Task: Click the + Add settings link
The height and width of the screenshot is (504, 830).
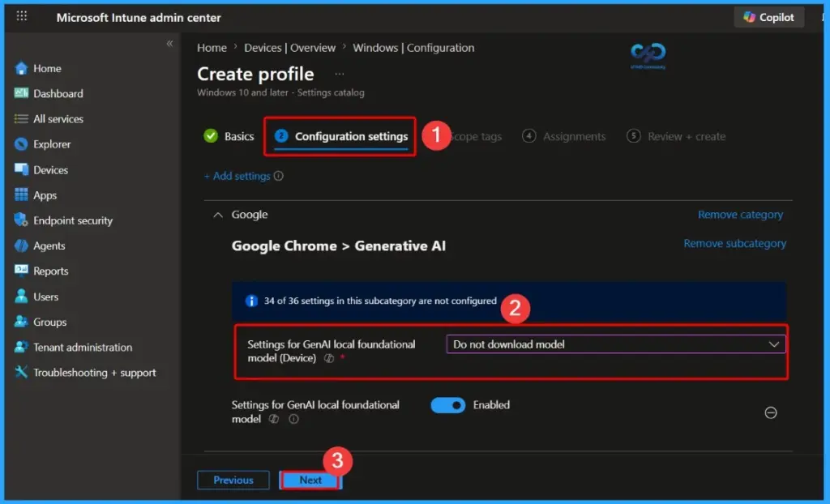Action: (x=237, y=176)
